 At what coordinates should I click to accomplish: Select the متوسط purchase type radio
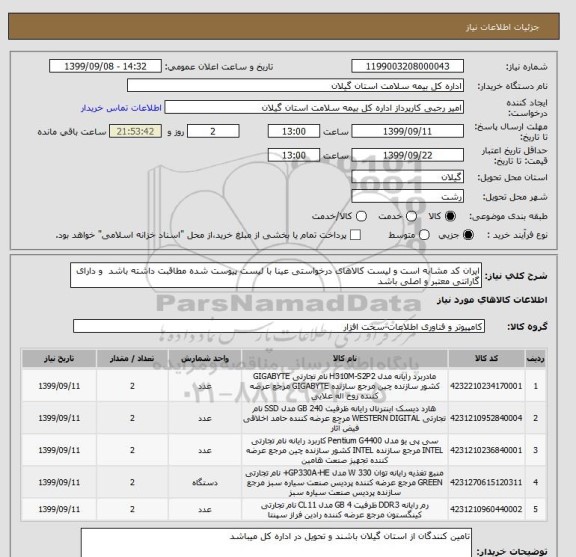(424, 235)
